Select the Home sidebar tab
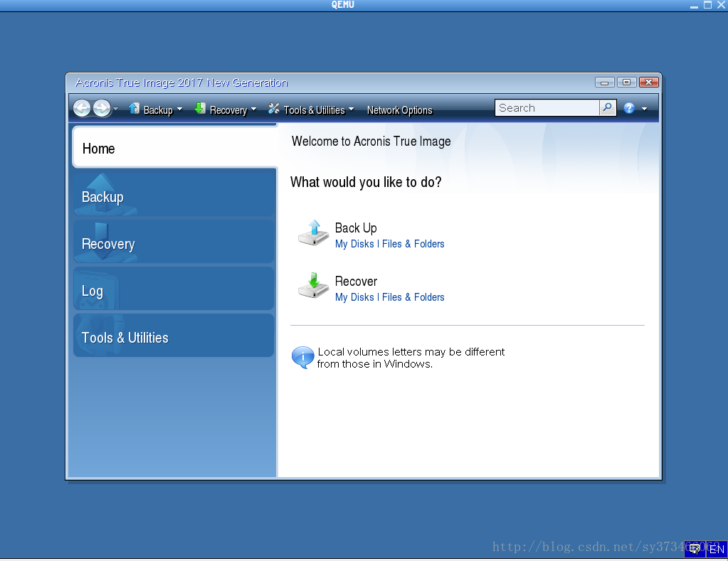Image resolution: width=728 pixels, height=561 pixels. (174, 148)
